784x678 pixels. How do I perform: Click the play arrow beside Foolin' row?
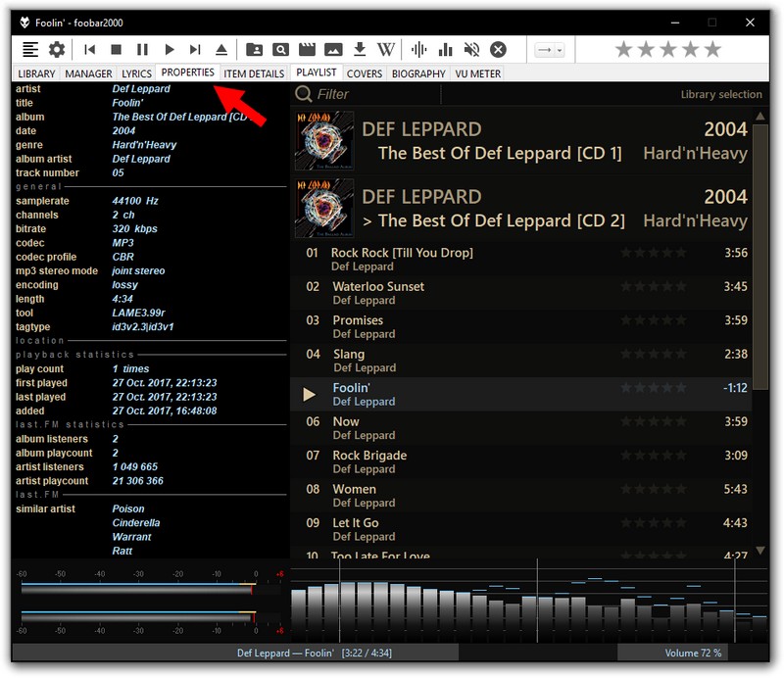tap(310, 395)
